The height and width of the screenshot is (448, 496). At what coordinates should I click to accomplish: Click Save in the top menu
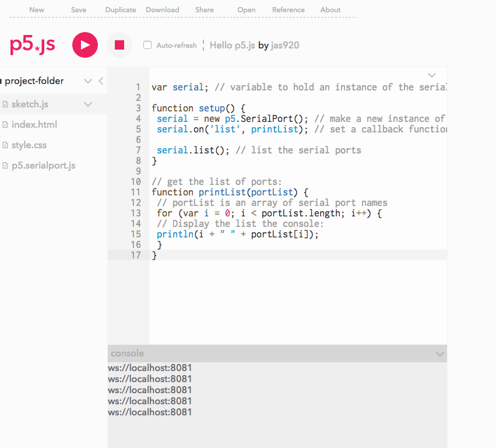[x=79, y=10]
